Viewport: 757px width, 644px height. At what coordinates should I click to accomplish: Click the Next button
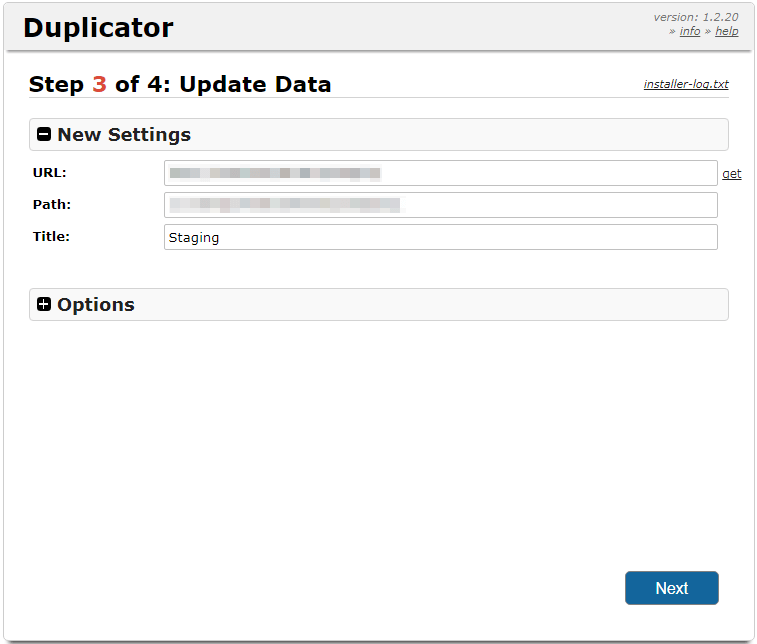(x=672, y=588)
